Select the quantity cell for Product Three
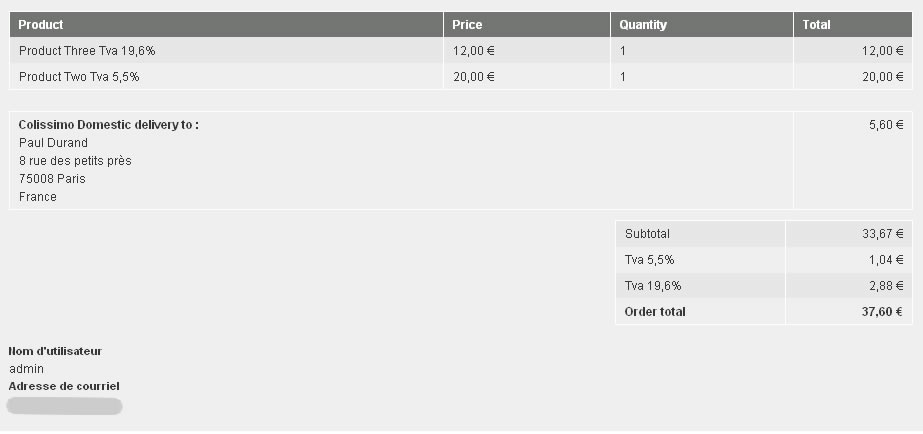Image resolution: width=923 pixels, height=434 pixels. coord(623,50)
